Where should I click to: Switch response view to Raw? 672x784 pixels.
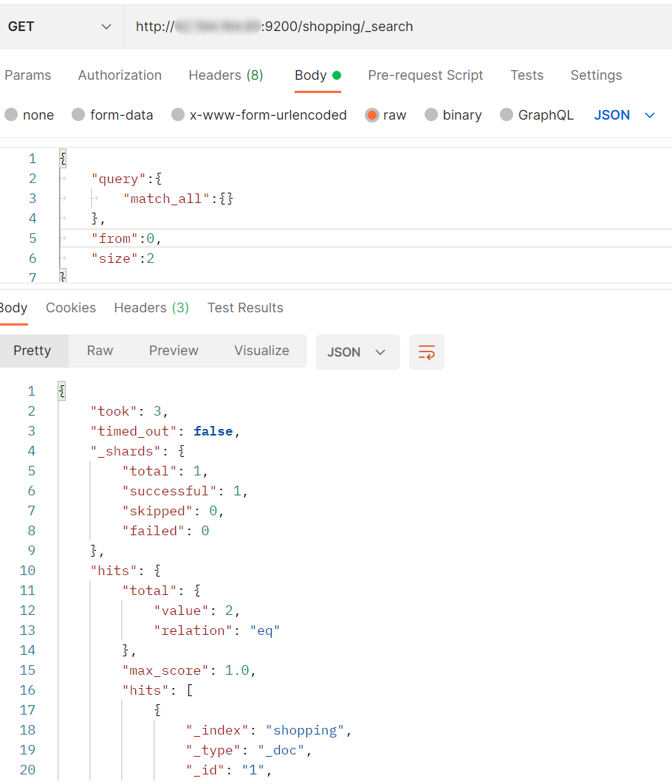(x=100, y=351)
